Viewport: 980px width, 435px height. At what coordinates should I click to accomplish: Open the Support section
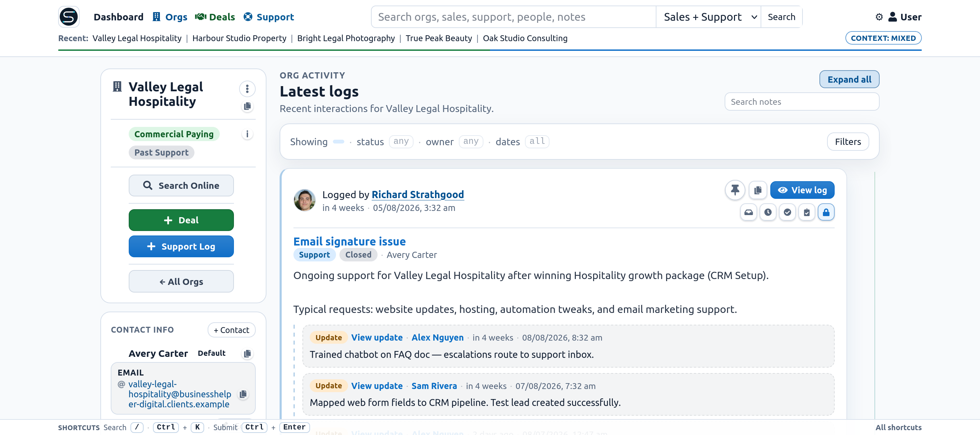pos(269,17)
